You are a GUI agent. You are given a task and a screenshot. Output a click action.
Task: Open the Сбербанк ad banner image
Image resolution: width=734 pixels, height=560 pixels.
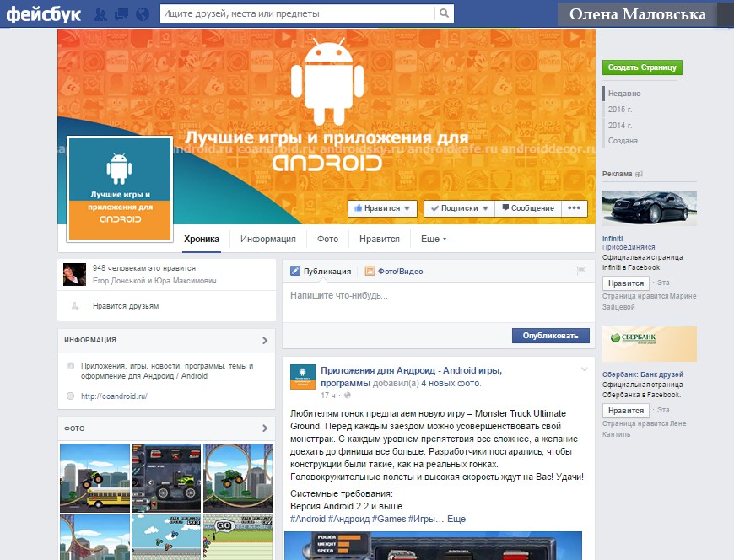pyautogui.click(x=650, y=344)
